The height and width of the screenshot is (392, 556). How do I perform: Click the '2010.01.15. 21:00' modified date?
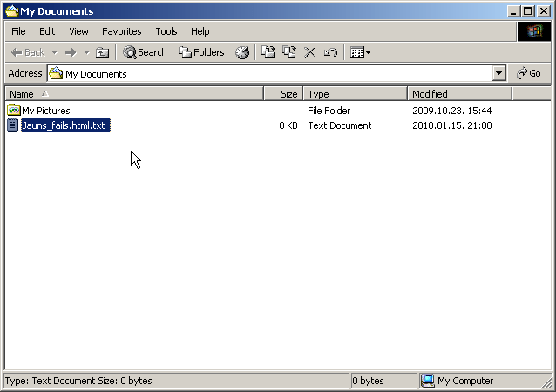click(452, 125)
